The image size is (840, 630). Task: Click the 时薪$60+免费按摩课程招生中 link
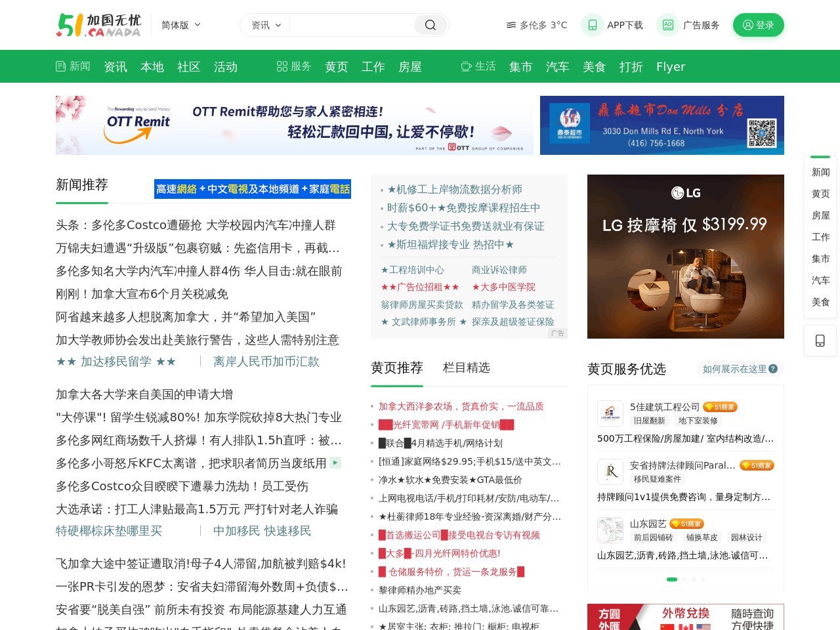tap(463, 207)
